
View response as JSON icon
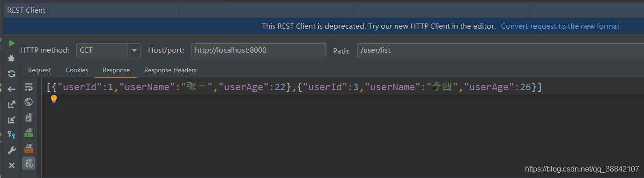(29, 163)
